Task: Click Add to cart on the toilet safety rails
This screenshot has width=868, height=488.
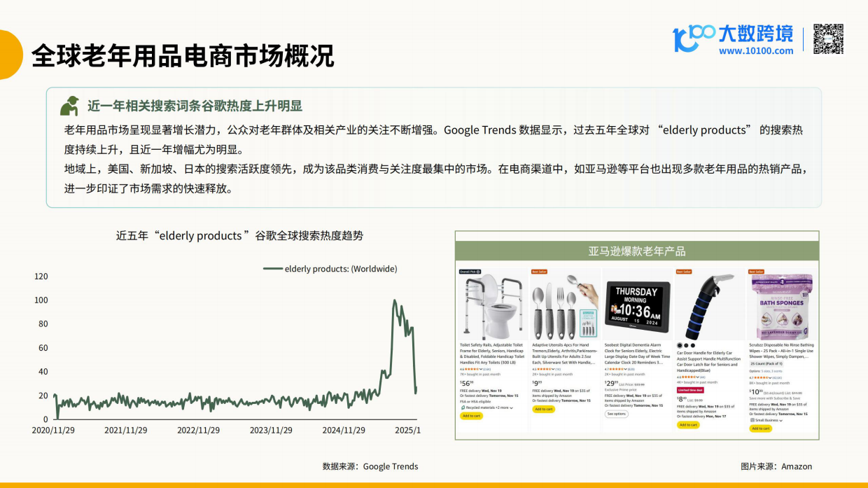Action: [x=471, y=415]
